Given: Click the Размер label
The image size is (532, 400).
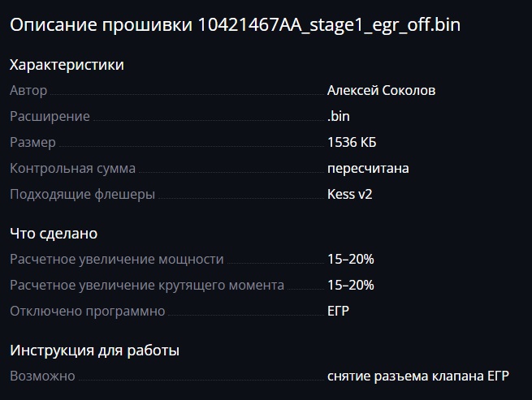Looking at the screenshot, I should coord(33,143).
